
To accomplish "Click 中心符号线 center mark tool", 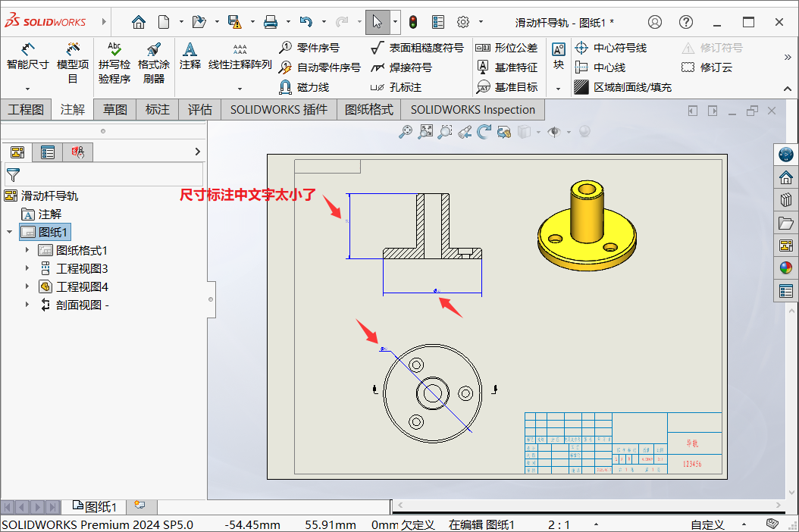I will (x=610, y=48).
